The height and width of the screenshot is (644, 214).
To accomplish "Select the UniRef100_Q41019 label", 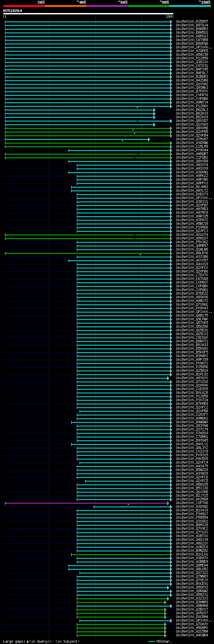I will [x=192, y=264].
